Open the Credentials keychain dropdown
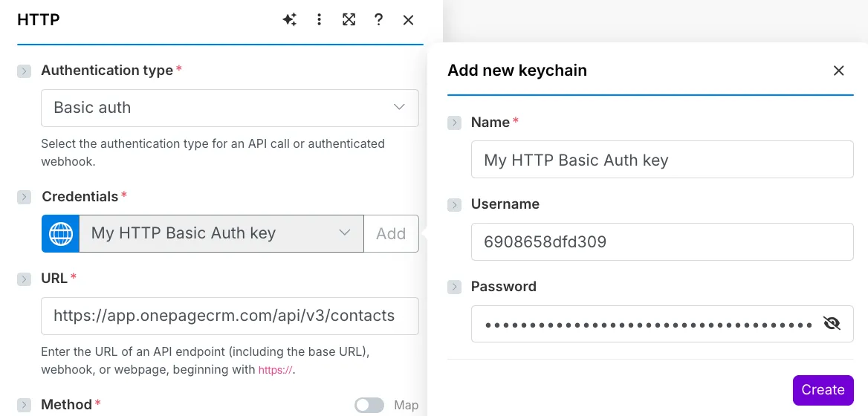 click(x=221, y=234)
